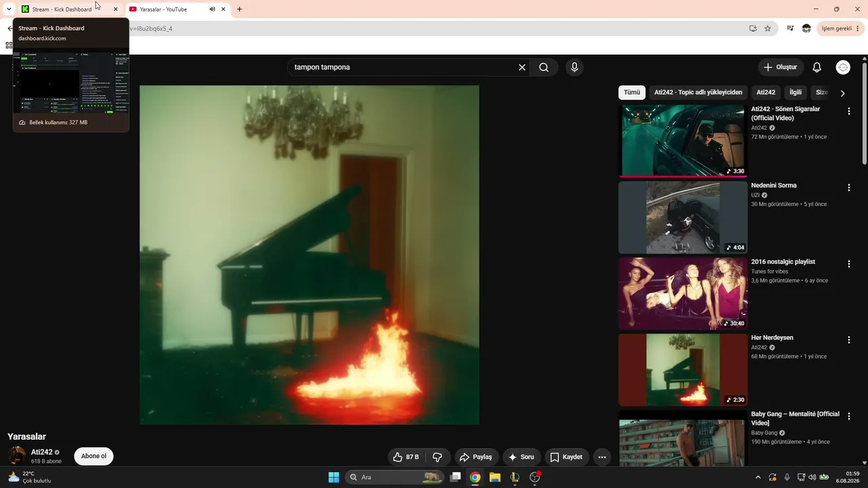Image resolution: width=868 pixels, height=488 pixels.
Task: Open the Ati242 channel avatar
Action: click(x=16, y=456)
